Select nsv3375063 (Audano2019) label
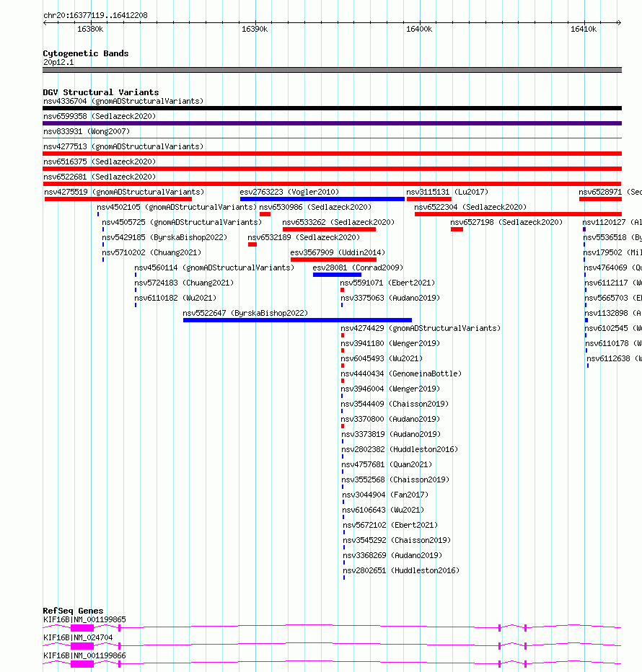This screenshot has height=672, width=642. point(390,298)
